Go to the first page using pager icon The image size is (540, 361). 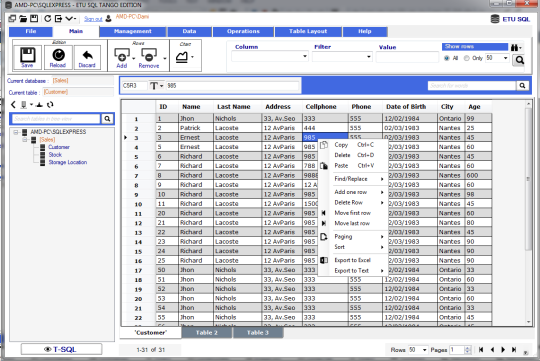(x=481, y=350)
